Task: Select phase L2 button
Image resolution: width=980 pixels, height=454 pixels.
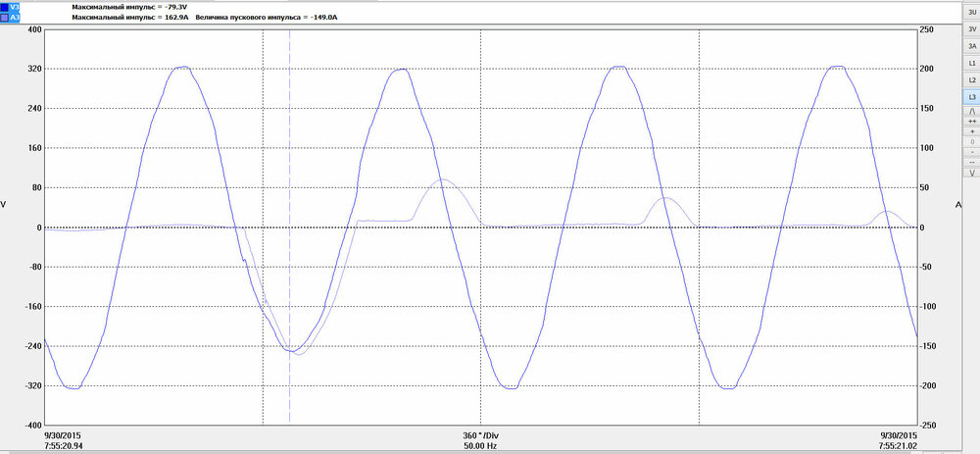Action: (x=972, y=80)
